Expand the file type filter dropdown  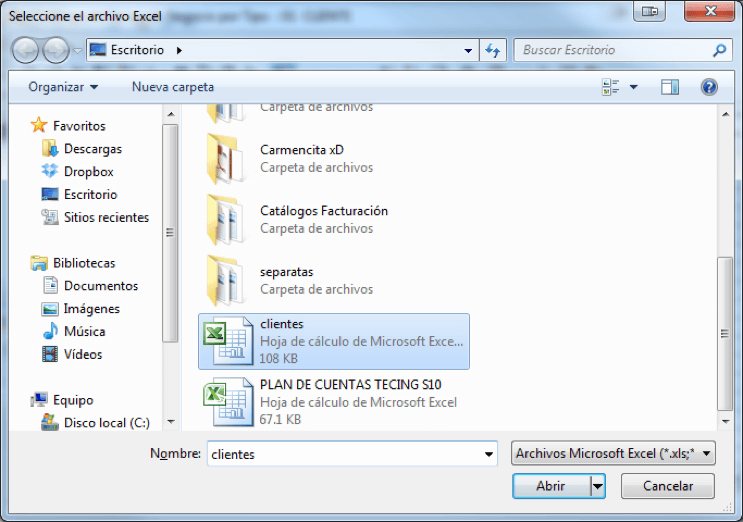(x=707, y=454)
